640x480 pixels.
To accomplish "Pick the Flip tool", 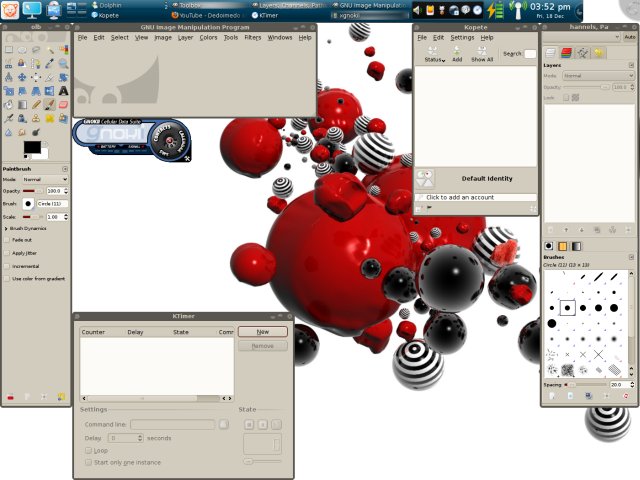I will [50, 91].
